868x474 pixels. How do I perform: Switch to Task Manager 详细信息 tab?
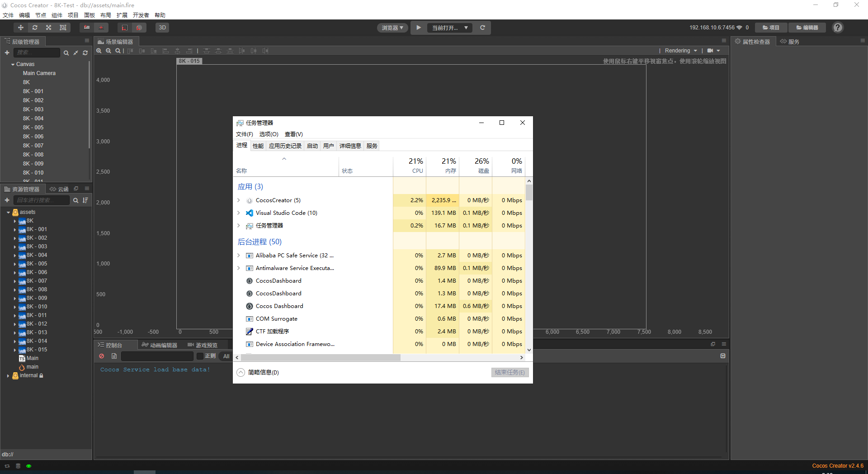coord(350,146)
